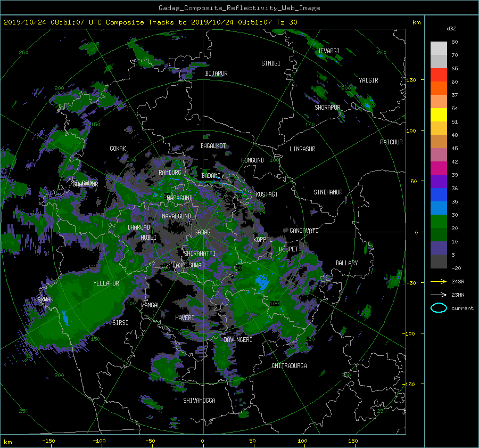The height and width of the screenshot is (448, 479).
Task: Click the cyan current ellipse legend icon
Action: 439,308
